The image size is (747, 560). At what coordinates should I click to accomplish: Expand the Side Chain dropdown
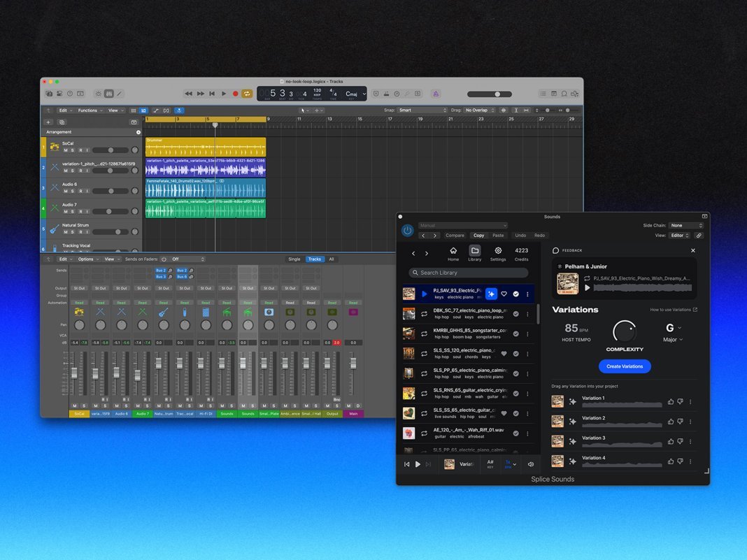pyautogui.click(x=685, y=226)
